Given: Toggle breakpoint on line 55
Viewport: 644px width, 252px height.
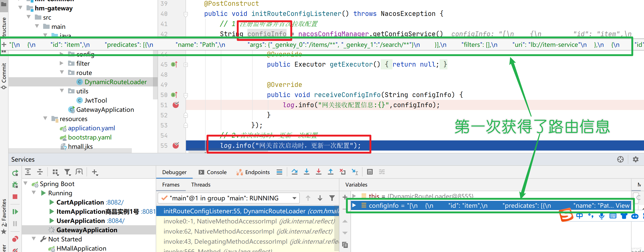Looking at the screenshot, I should coord(176,145).
